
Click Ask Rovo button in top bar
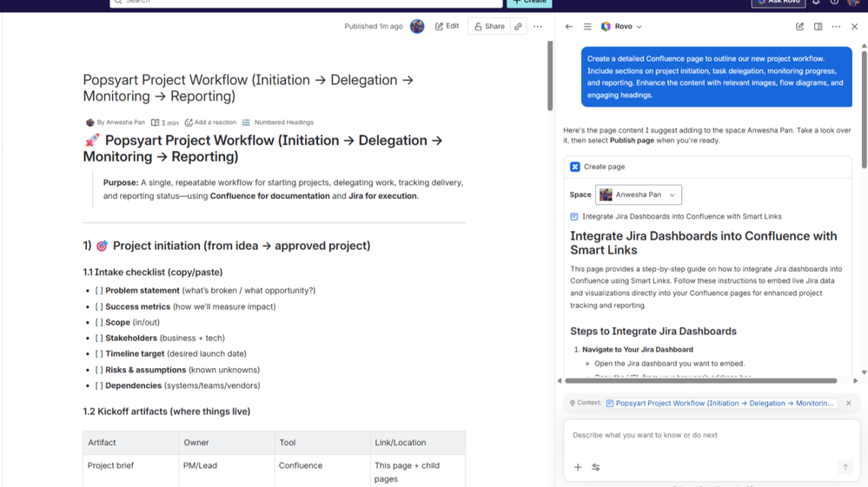point(779,3)
